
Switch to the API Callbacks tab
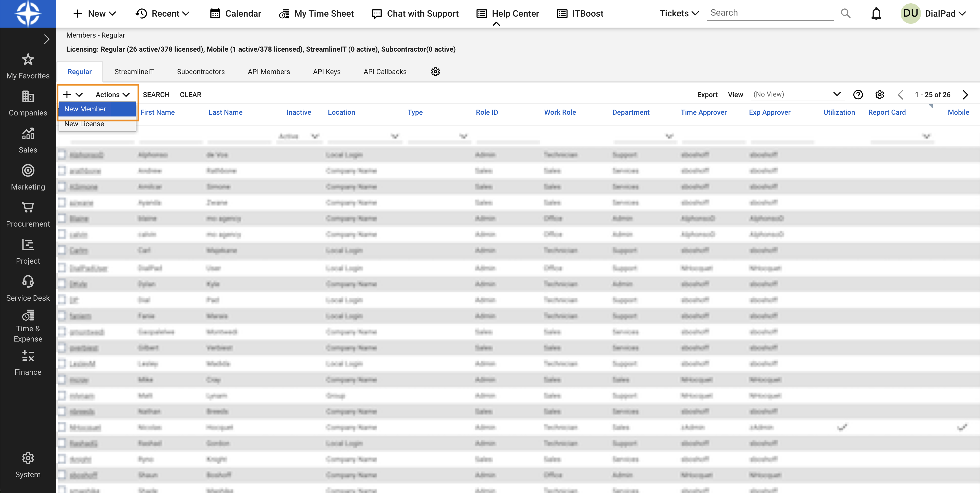[x=385, y=72]
